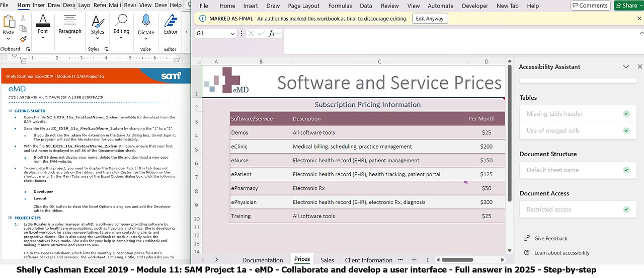Select Use of merged cells check item
This screenshot has width=644, height=278.
pos(578,131)
